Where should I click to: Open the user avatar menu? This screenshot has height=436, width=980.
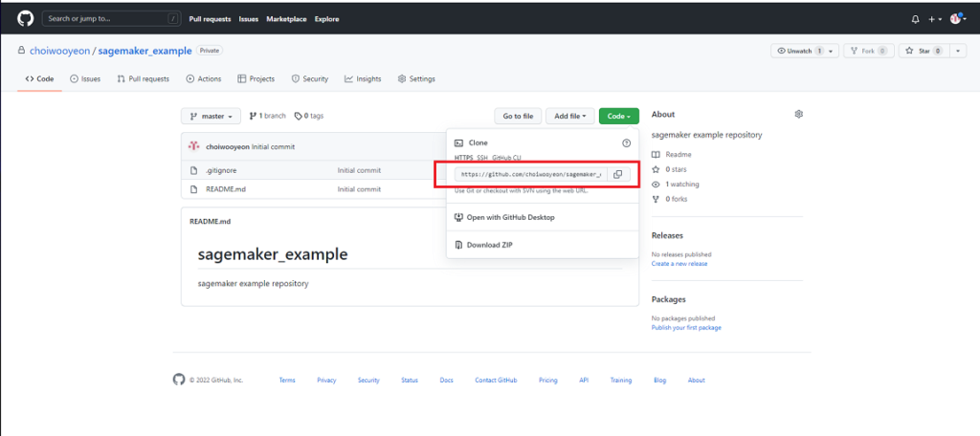958,19
